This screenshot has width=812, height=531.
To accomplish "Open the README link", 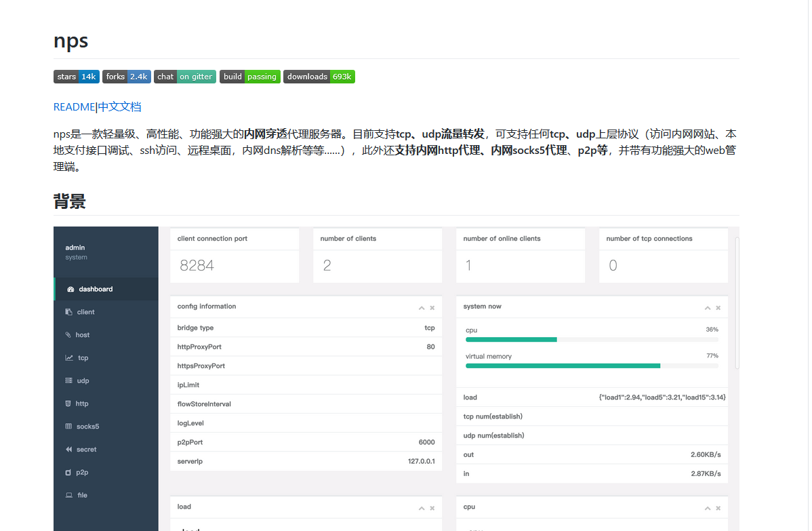I will (74, 106).
